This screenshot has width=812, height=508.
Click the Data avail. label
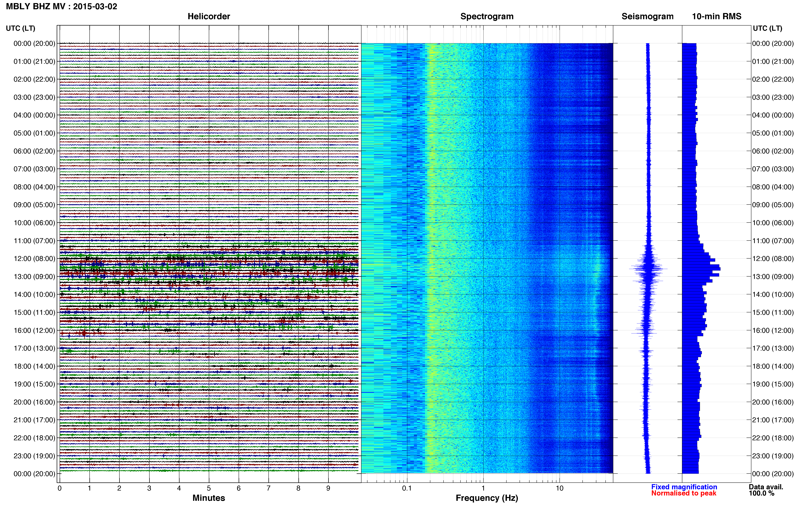point(766,487)
